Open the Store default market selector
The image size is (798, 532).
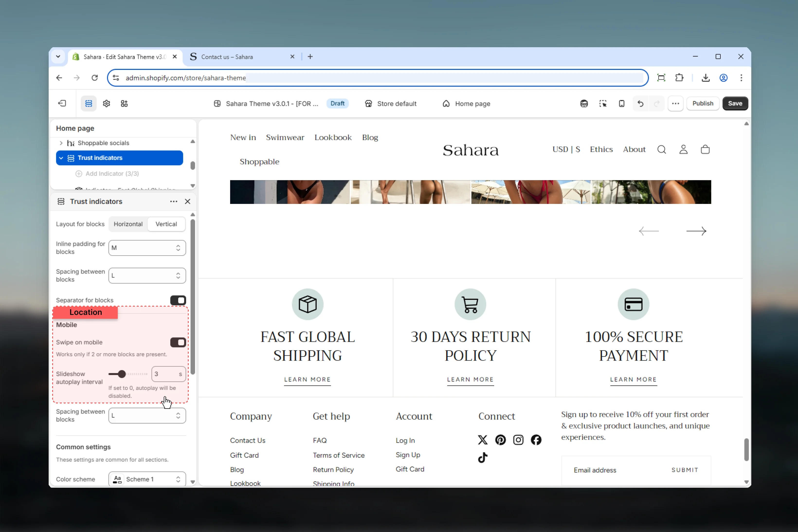coord(391,103)
